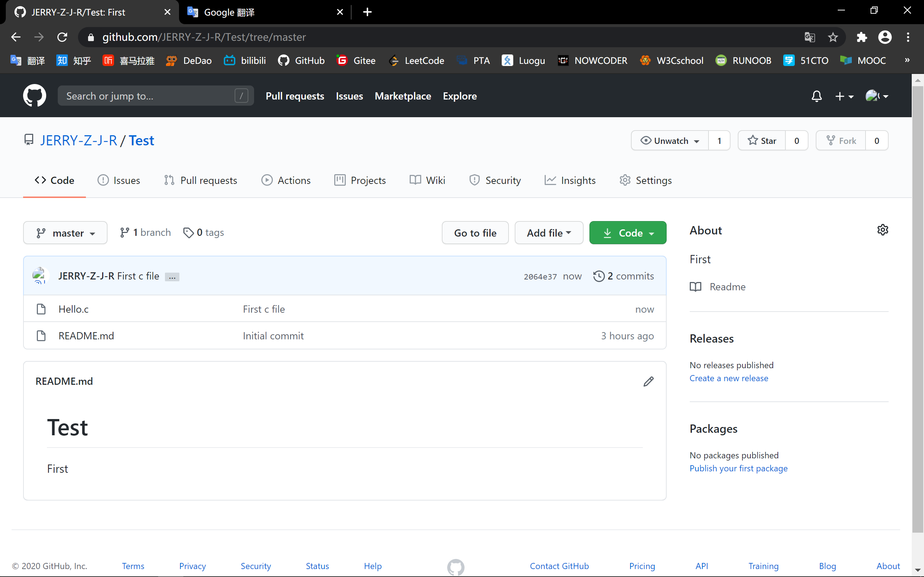Expand commit message with ellipsis button
Viewport: 924px width, 577px height.
pyautogui.click(x=172, y=277)
